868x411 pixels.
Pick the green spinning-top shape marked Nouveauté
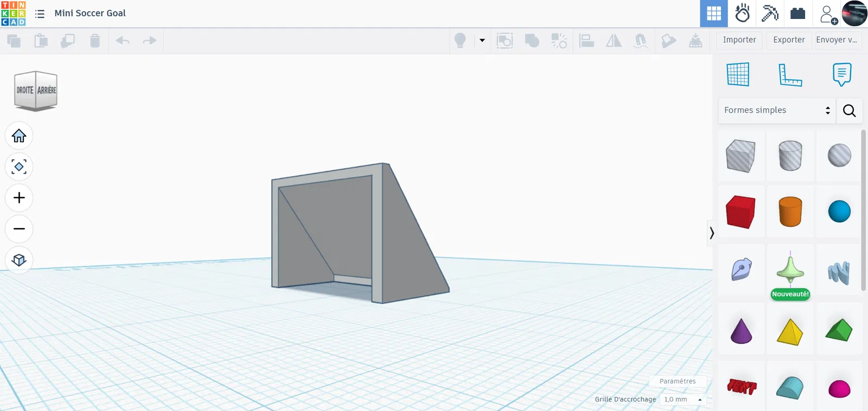click(790, 269)
